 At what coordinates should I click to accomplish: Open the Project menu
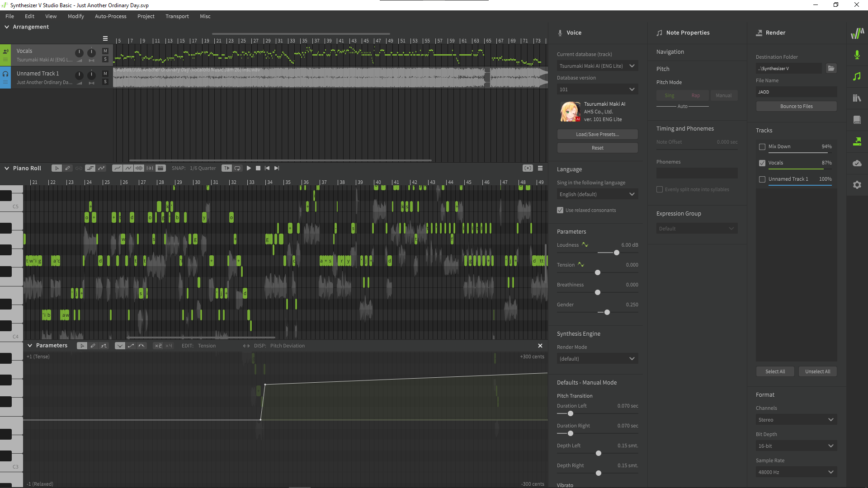pyautogui.click(x=146, y=16)
